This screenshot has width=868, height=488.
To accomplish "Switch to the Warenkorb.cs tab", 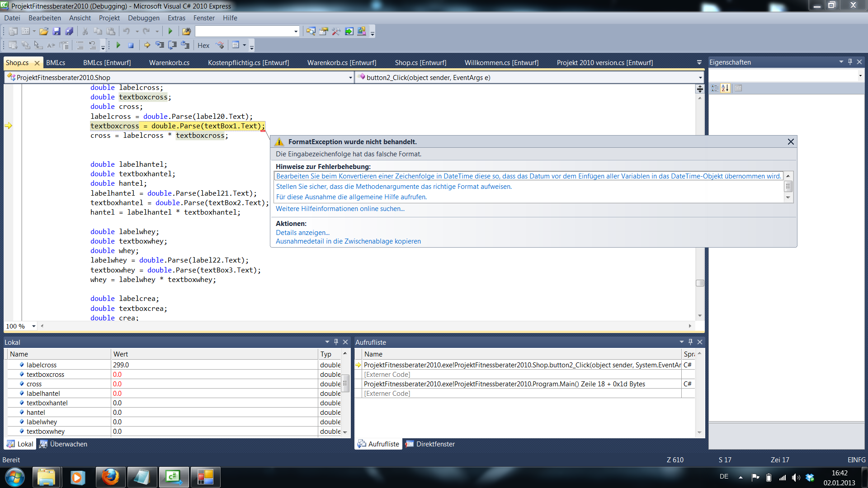I will tap(169, 63).
